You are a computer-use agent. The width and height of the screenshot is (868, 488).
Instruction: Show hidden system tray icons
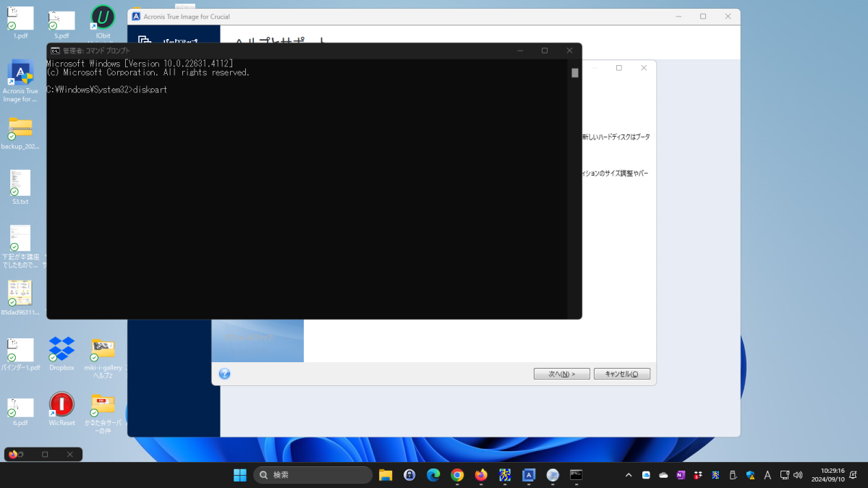[628, 475]
